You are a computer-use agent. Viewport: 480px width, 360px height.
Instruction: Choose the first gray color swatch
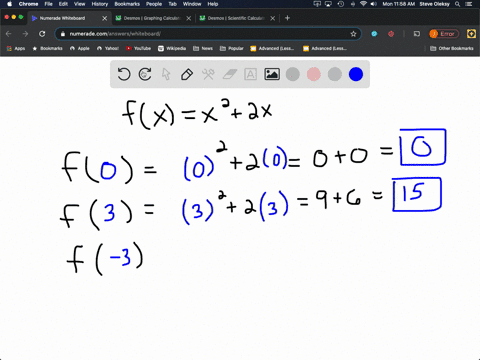coord(293,74)
